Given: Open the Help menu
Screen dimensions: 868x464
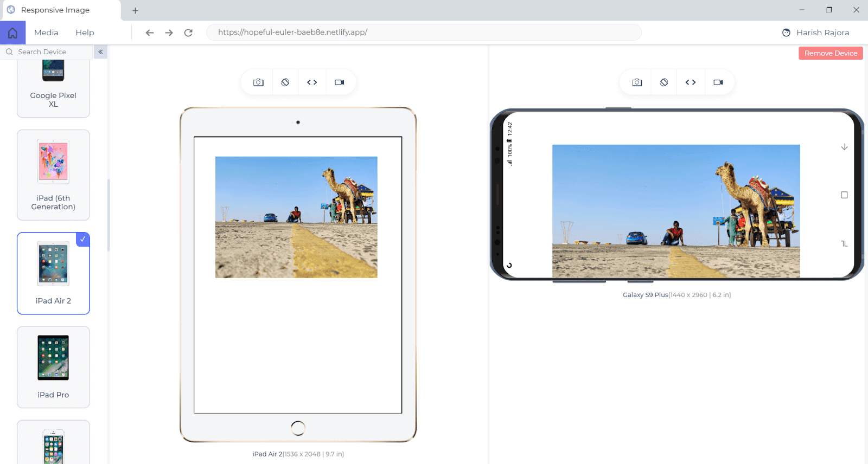Looking at the screenshot, I should 85,33.
